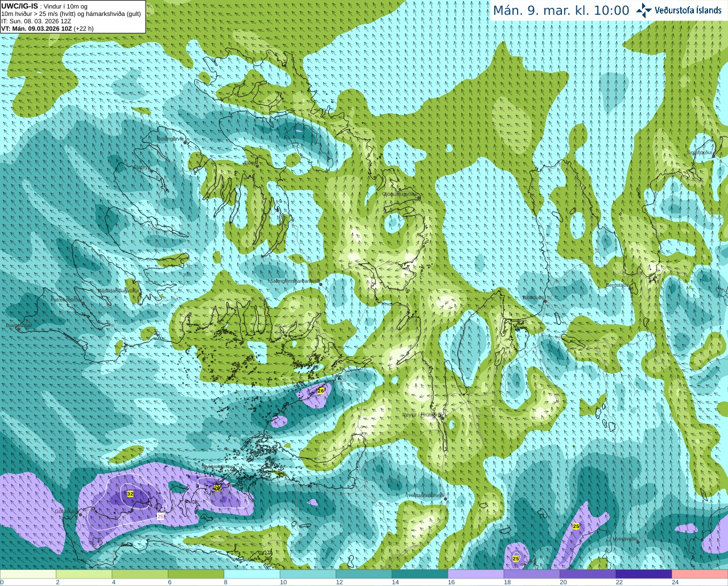Click the 'Patreksfjörður' station label
The height and width of the screenshot is (586, 728).
[66, 299]
